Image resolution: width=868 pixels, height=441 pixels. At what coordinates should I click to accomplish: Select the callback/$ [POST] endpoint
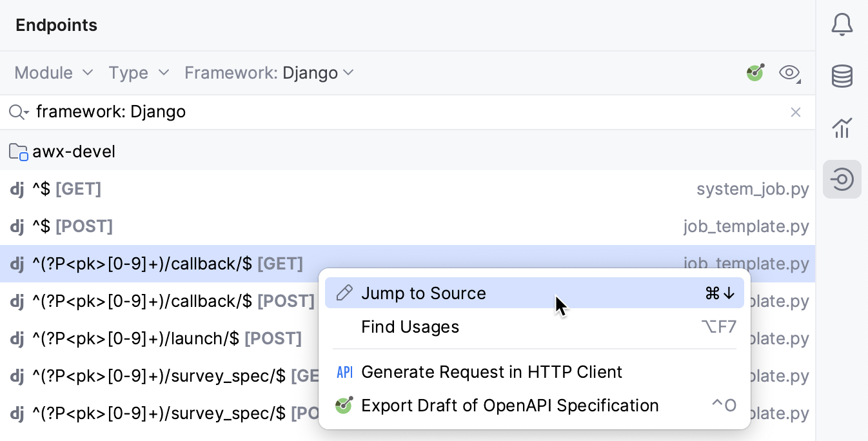160,301
